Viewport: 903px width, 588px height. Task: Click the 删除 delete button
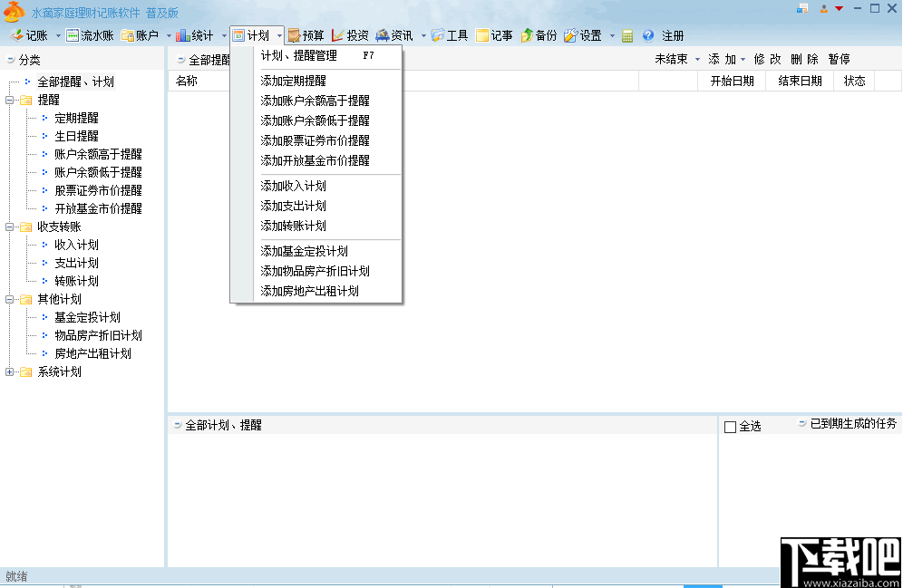pos(804,59)
